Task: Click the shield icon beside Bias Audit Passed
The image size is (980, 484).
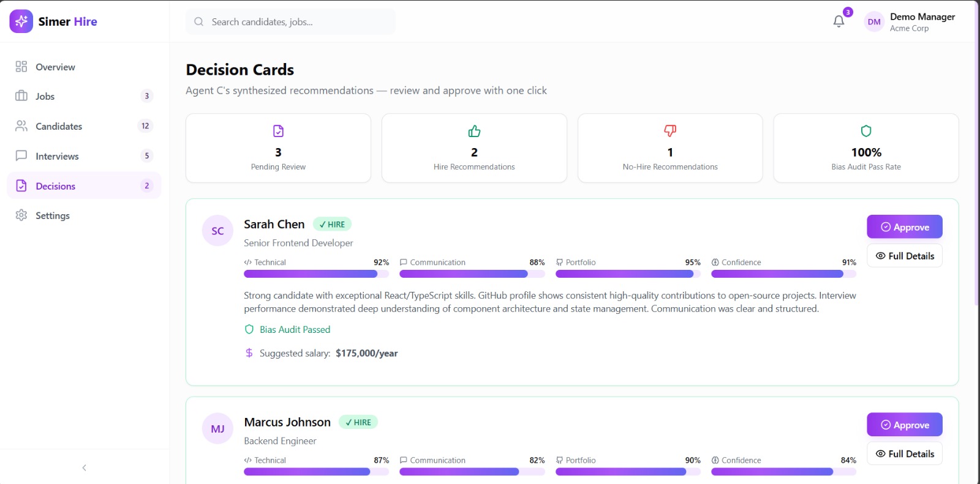Action: click(249, 329)
